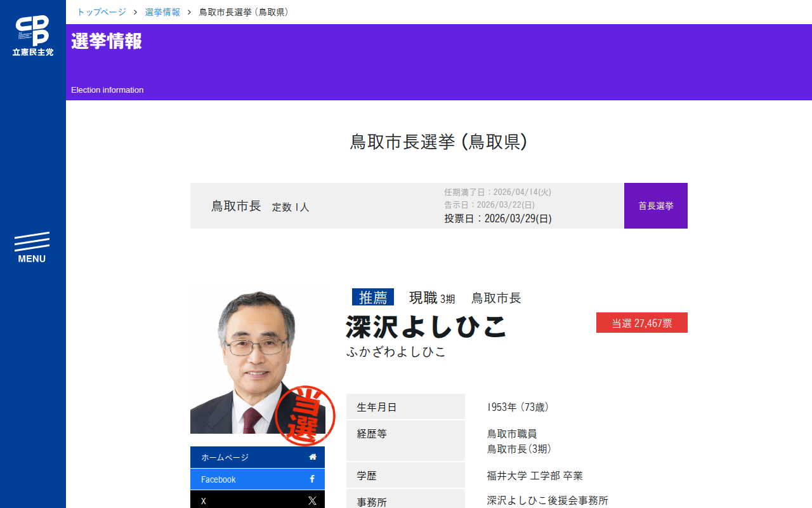Click the 当選 27,467票 result badge
This screenshot has width=812, height=508.
(642, 323)
